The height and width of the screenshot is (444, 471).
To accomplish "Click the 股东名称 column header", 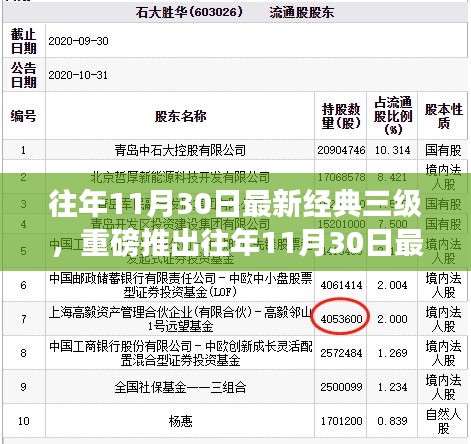I will [180, 116].
